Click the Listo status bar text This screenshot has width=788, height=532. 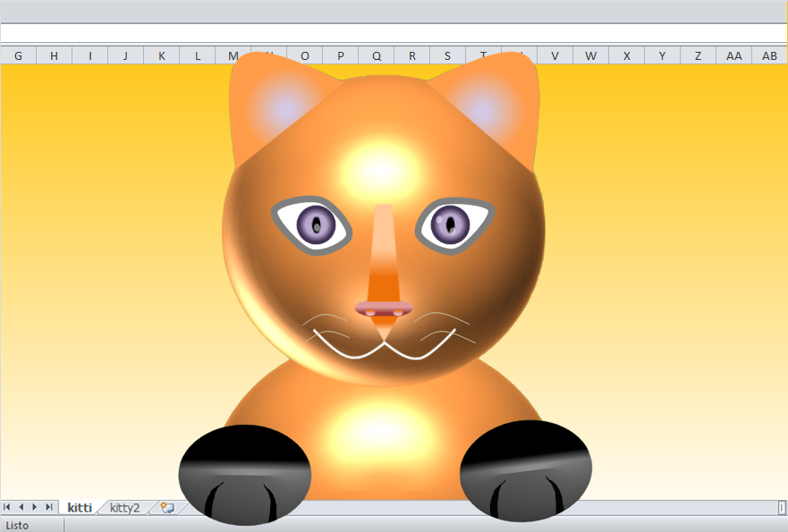point(17,526)
